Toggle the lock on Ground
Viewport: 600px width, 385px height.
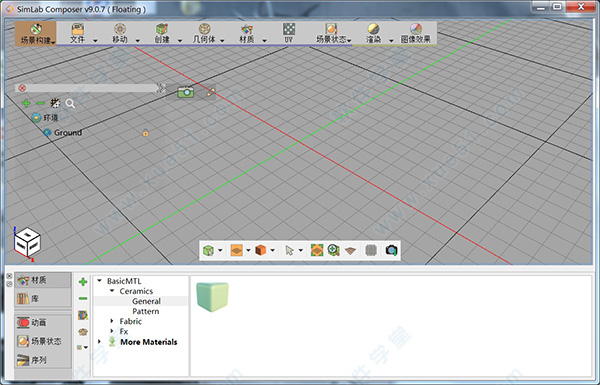coord(145,133)
